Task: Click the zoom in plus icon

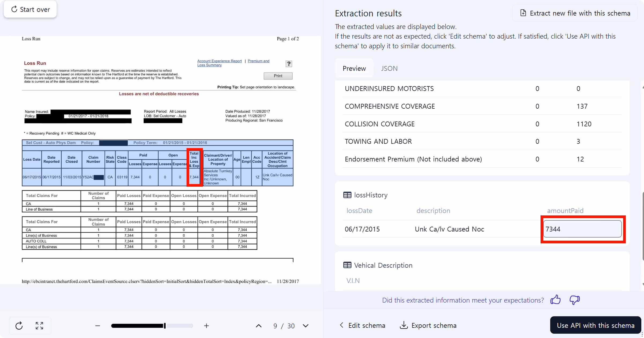Action: point(206,326)
